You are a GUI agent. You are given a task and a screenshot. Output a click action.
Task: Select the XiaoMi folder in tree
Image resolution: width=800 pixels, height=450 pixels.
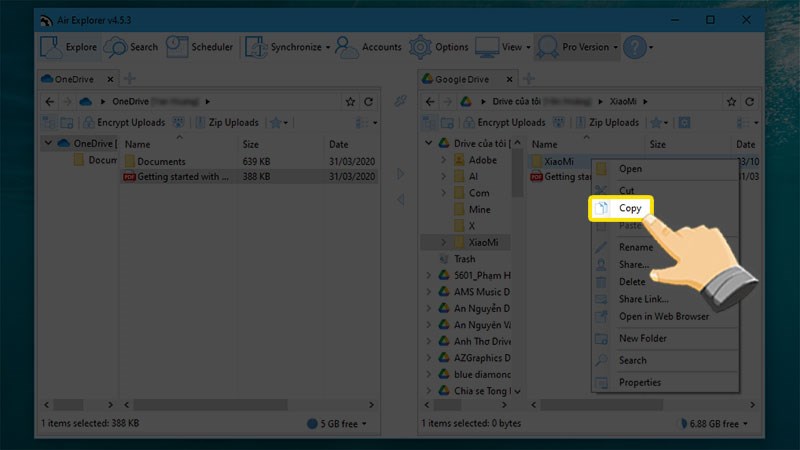tap(483, 242)
